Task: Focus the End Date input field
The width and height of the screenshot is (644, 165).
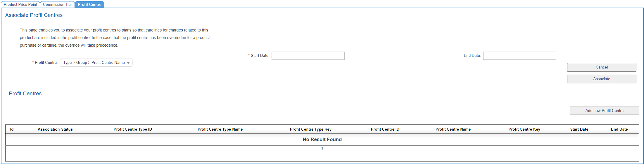Action: pos(519,56)
